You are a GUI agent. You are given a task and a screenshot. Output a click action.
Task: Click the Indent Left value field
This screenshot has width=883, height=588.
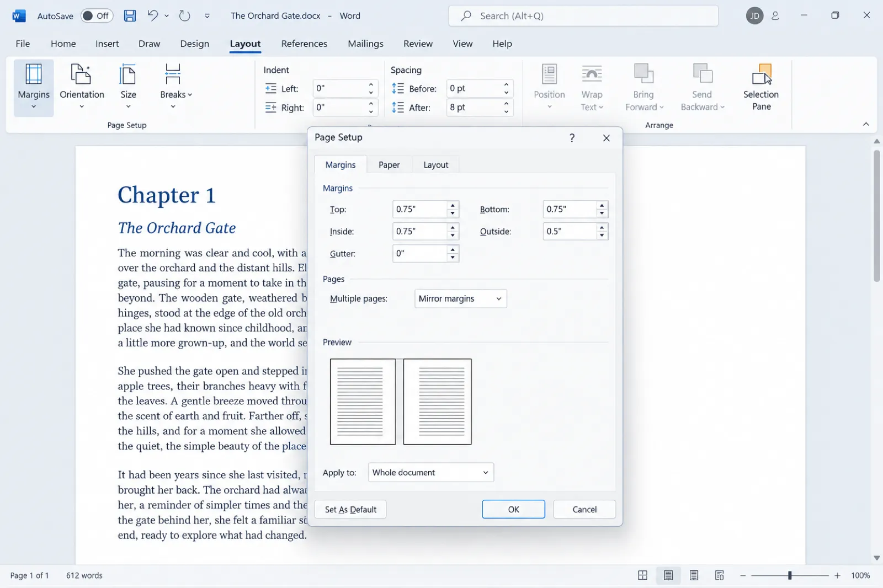click(x=339, y=88)
